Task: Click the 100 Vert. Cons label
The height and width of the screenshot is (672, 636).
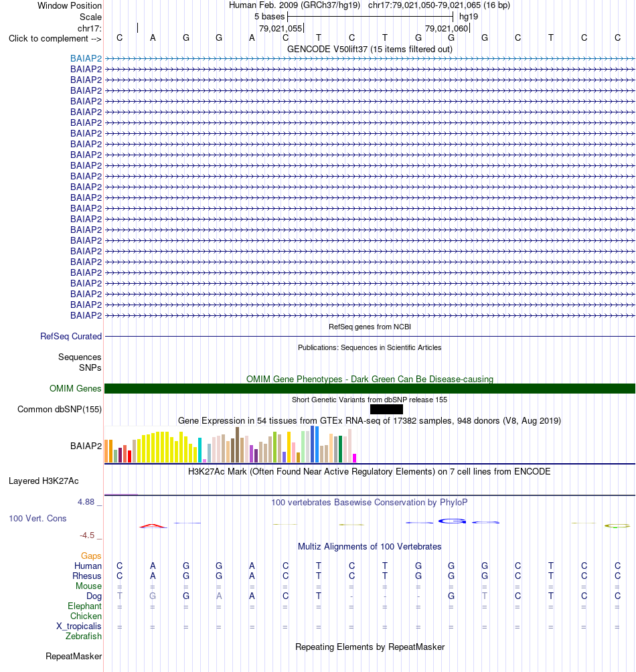Action: (x=37, y=519)
